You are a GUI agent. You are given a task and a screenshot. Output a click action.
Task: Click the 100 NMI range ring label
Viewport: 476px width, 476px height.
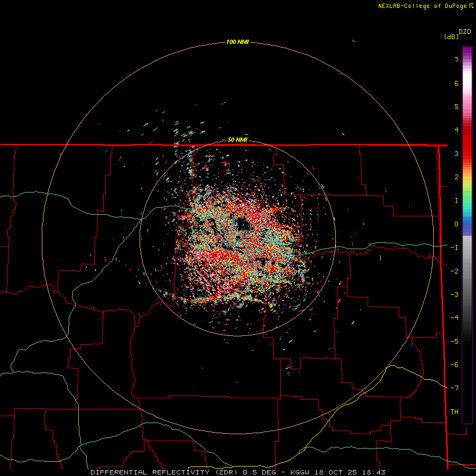[x=237, y=42]
